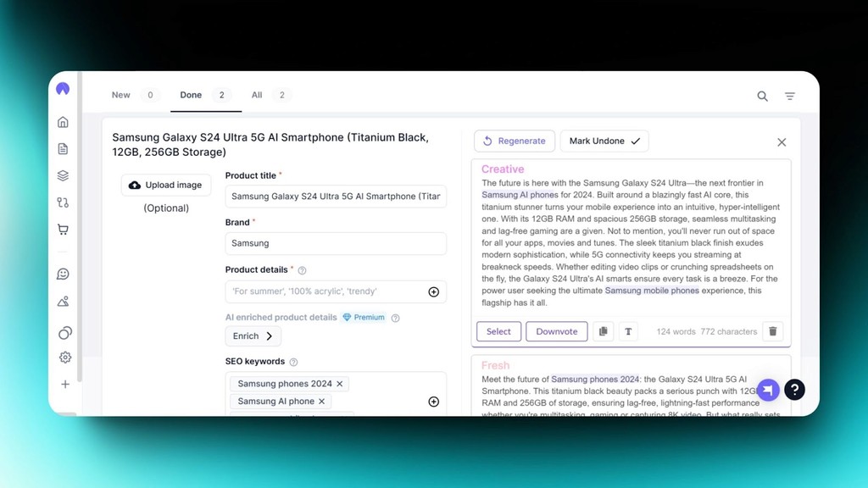This screenshot has height=488, width=868.
Task: Add a new SEO keyword via the plus
Action: point(433,402)
